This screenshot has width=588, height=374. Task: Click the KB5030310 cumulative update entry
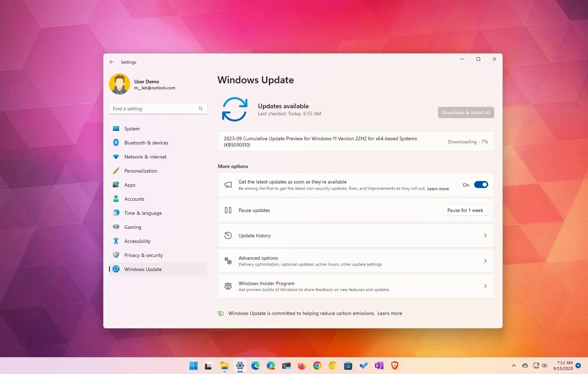(356, 142)
